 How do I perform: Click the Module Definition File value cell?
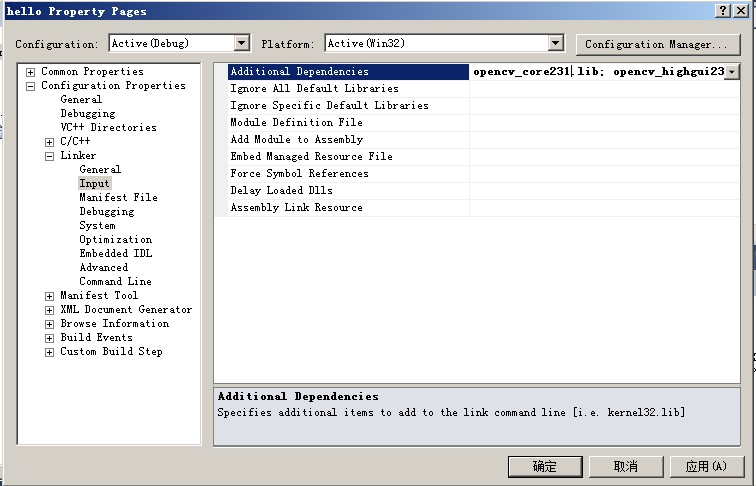pos(604,122)
